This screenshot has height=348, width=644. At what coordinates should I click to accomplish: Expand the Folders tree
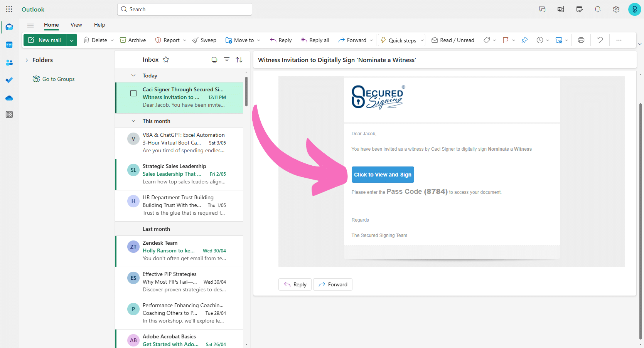(27, 60)
